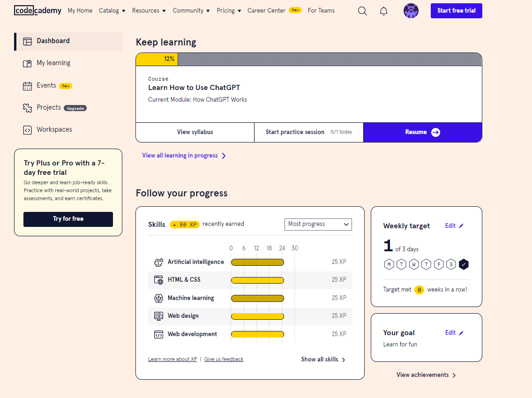This screenshot has height=398, width=532.
Task: Click the My learning book icon
Action: click(x=27, y=63)
